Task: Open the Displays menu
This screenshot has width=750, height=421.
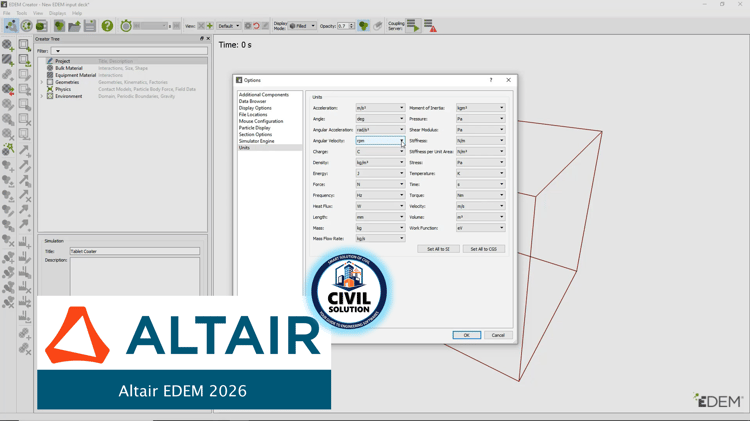Action: [x=57, y=13]
